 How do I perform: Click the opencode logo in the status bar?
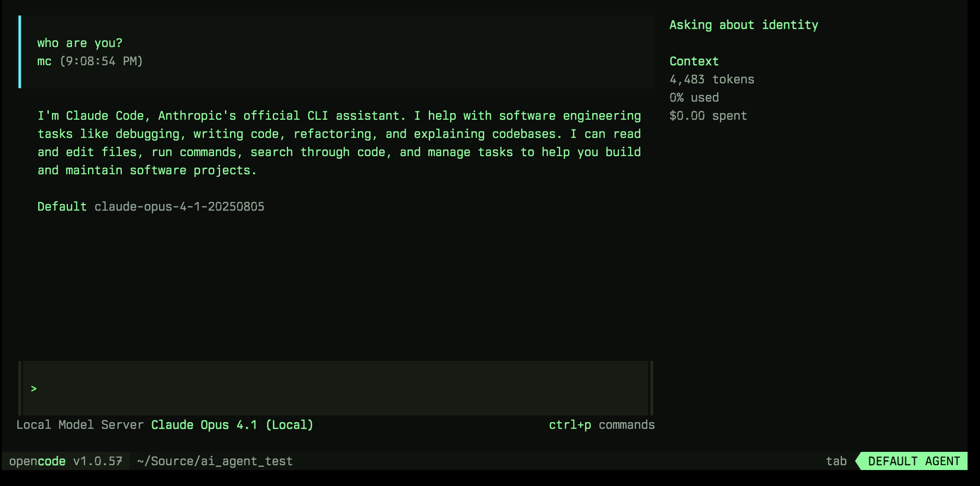pos(37,461)
